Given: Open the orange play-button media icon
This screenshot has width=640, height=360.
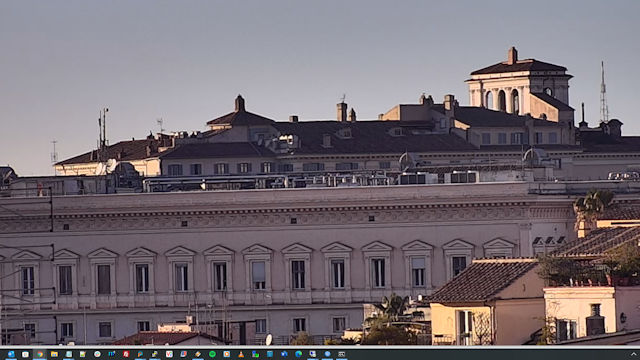Looking at the screenshot, I should (x=227, y=354).
